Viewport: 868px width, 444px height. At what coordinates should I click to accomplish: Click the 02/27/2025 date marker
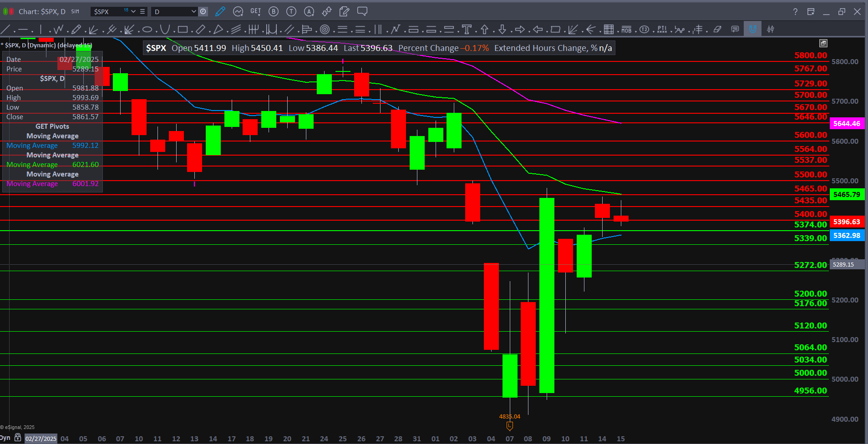[x=41, y=439]
